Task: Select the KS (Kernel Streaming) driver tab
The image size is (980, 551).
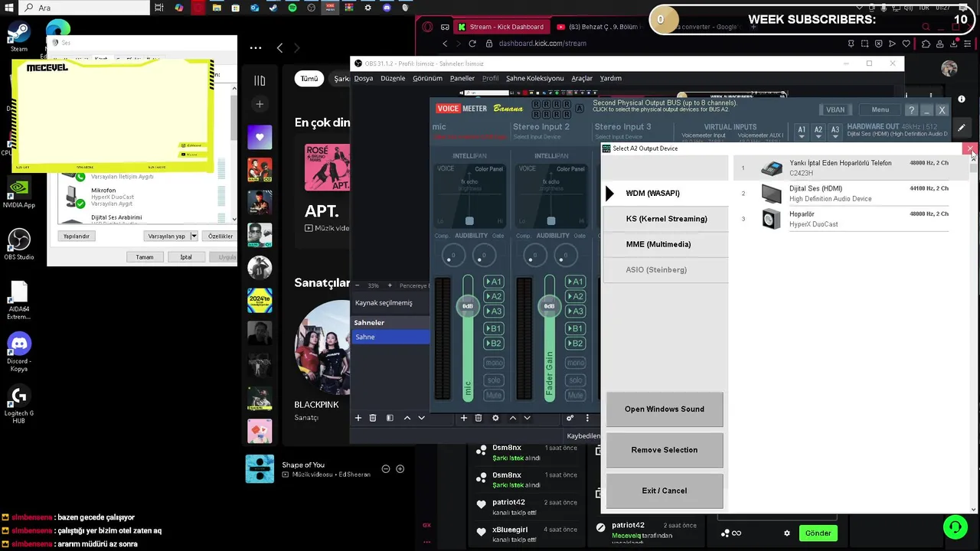Action: click(x=665, y=219)
